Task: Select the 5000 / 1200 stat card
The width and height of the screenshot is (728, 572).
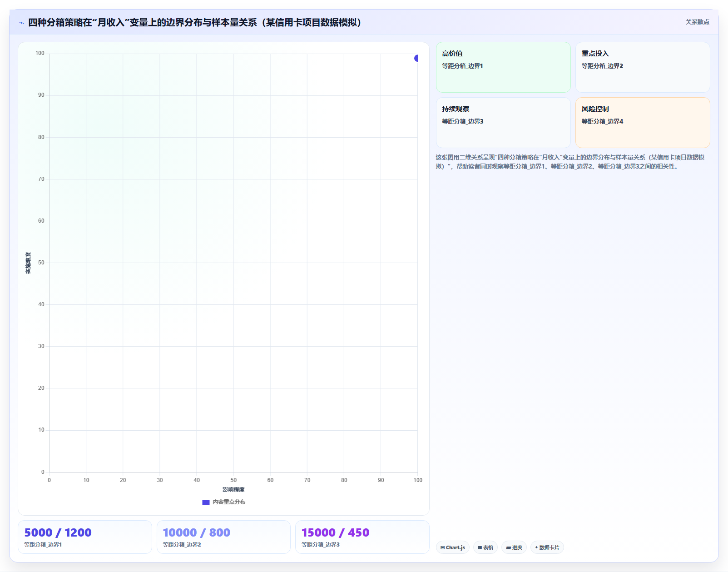Action: coord(85,537)
